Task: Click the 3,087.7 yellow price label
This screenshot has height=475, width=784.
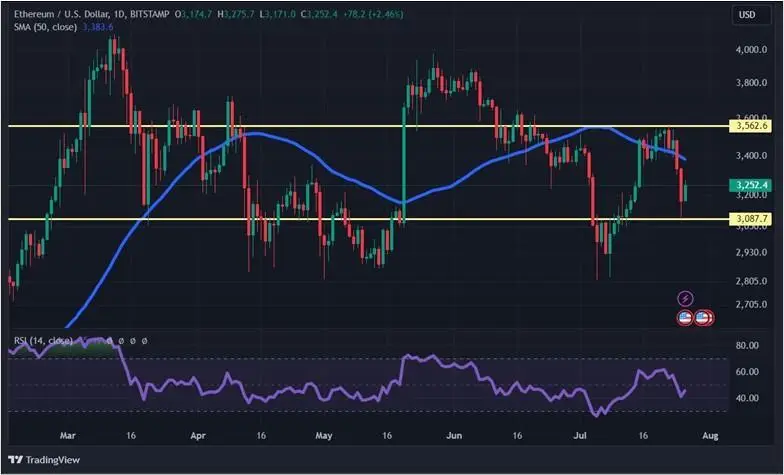Action: (x=752, y=219)
